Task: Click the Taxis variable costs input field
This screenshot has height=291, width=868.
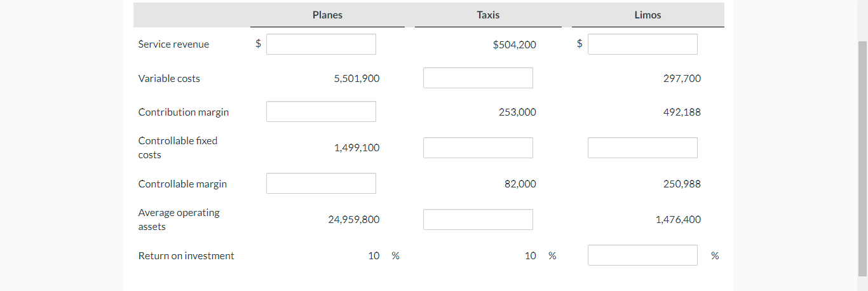Action: [478, 78]
